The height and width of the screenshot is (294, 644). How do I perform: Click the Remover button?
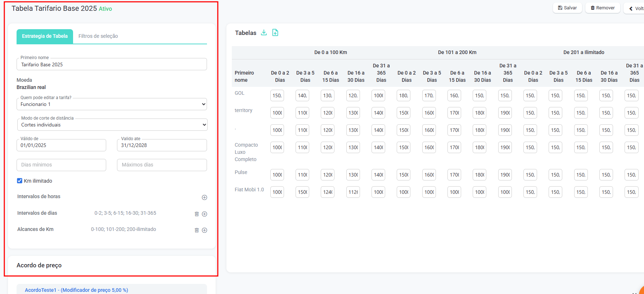pyautogui.click(x=602, y=8)
